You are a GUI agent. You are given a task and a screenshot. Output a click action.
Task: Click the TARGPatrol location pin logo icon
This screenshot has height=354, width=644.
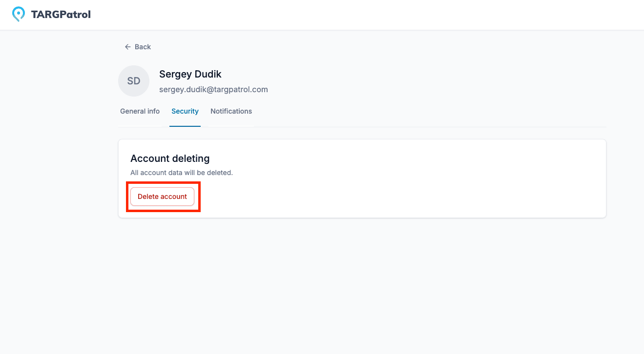click(19, 15)
